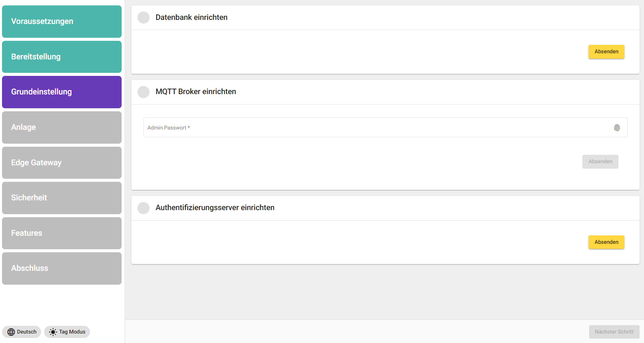This screenshot has height=343, width=644.
Task: Open the Voraussetzungen step
Action: point(62,22)
